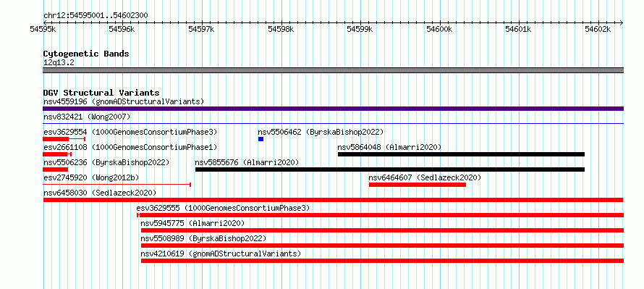Image resolution: width=644 pixels, height=289 pixels.
Task: Click the thin red esv2745920 line
Action: (117, 185)
